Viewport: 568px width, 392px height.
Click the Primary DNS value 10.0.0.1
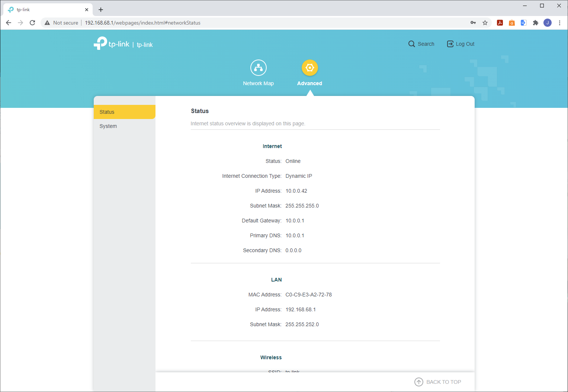coord(295,235)
